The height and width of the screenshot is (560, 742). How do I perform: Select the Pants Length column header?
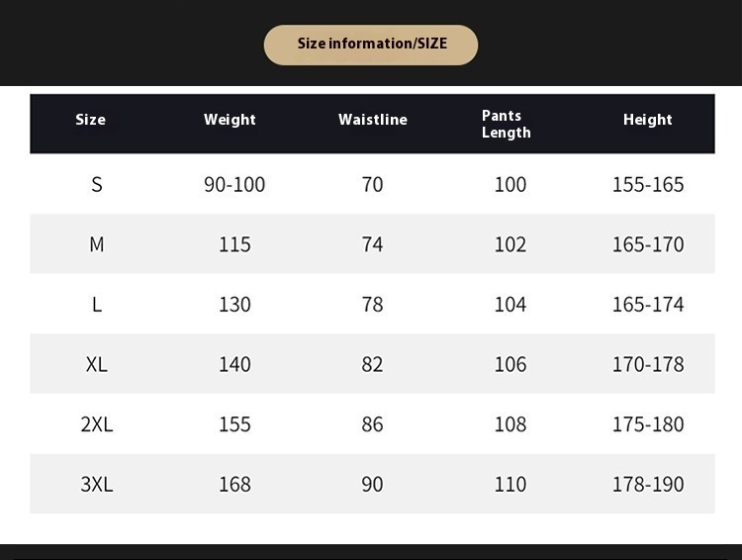pos(507,124)
